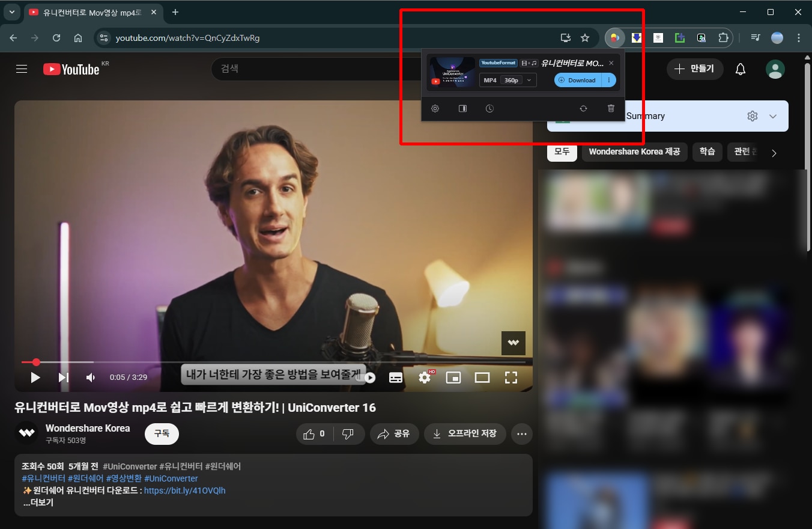The height and width of the screenshot is (529, 812).
Task: View site information icon in address bar
Action: click(104, 38)
